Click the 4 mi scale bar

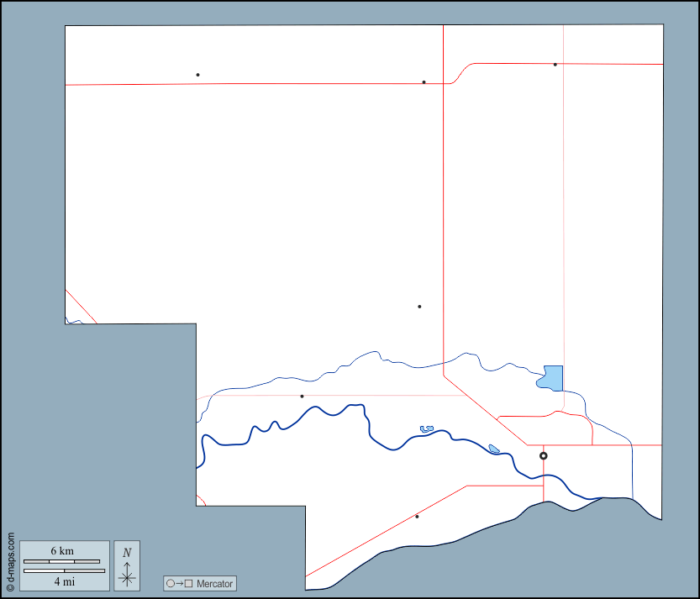[64, 571]
